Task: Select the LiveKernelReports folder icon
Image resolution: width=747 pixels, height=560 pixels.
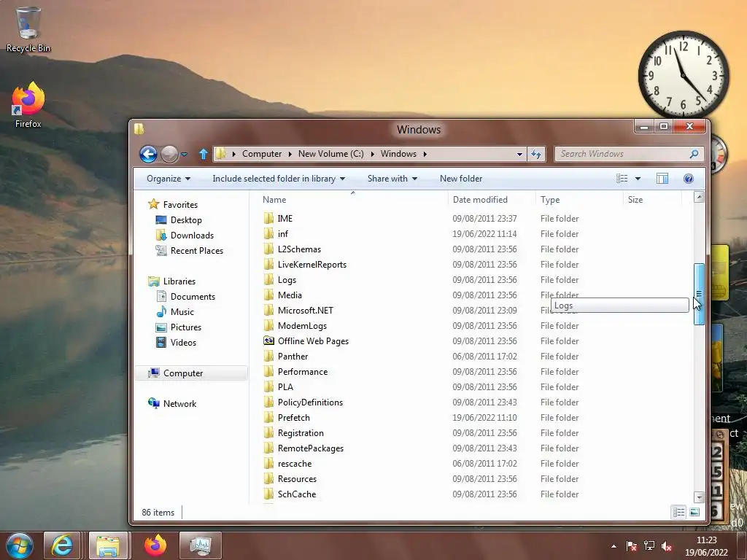Action: (x=268, y=264)
